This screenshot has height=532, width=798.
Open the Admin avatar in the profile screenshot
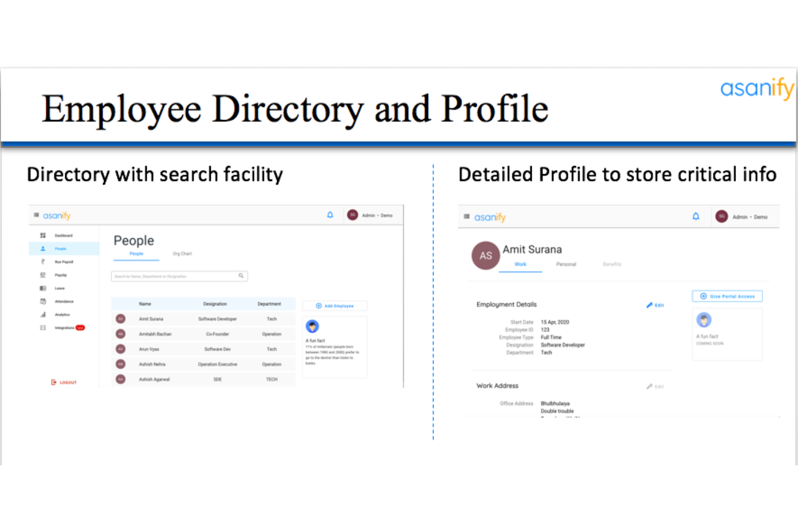click(721, 217)
